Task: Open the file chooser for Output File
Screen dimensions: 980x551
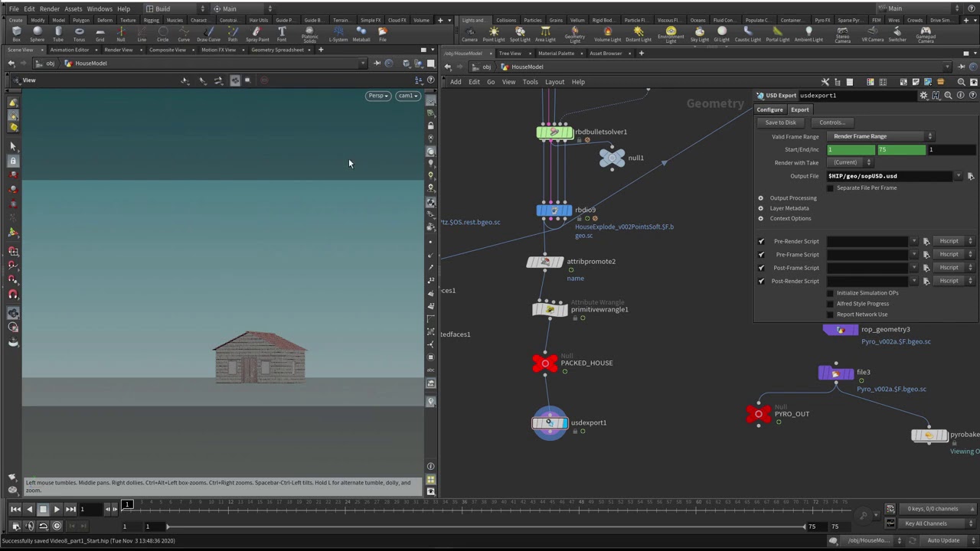Action: click(x=971, y=176)
